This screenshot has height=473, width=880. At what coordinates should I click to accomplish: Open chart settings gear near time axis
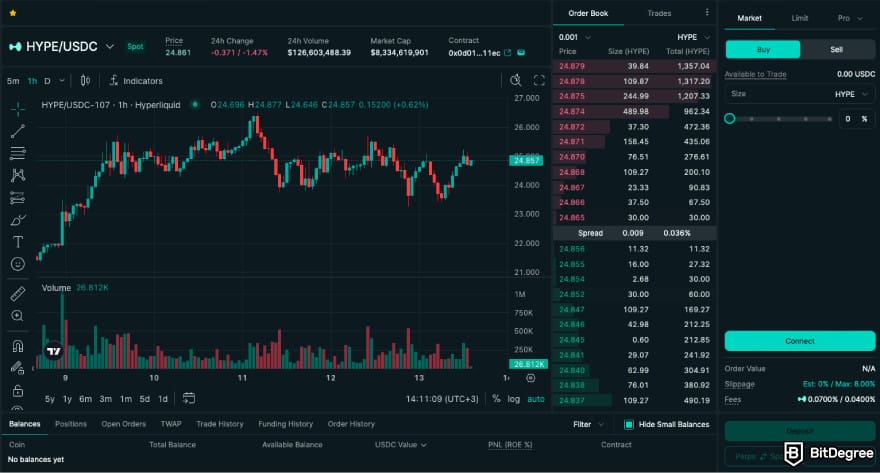click(x=530, y=378)
